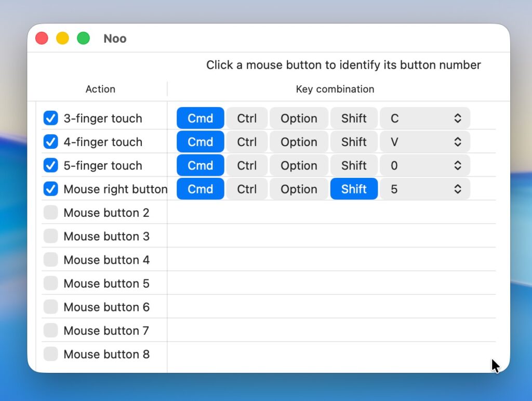Enable Shift modifier for 3-finger touch
This screenshot has width=532, height=401.
pyautogui.click(x=354, y=118)
